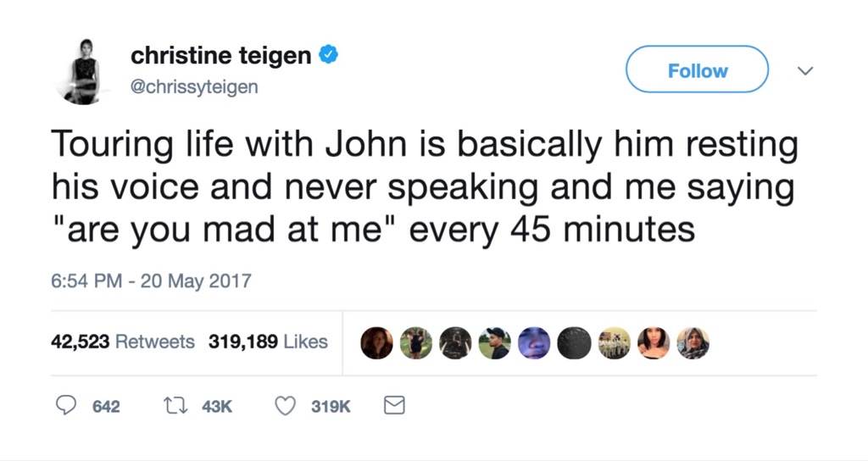Click the sixth dark liker avatar

pos(575,343)
